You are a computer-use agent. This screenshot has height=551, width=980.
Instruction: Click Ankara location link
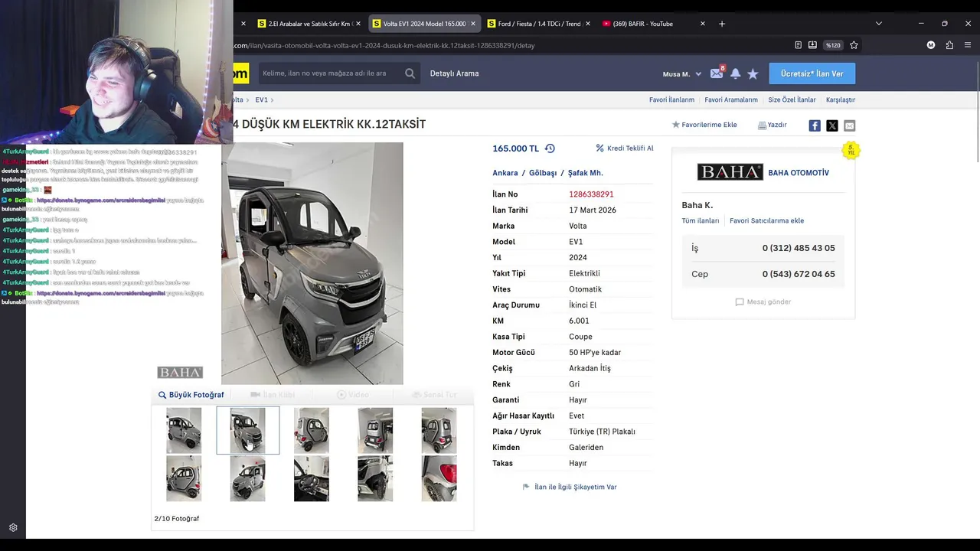(505, 173)
